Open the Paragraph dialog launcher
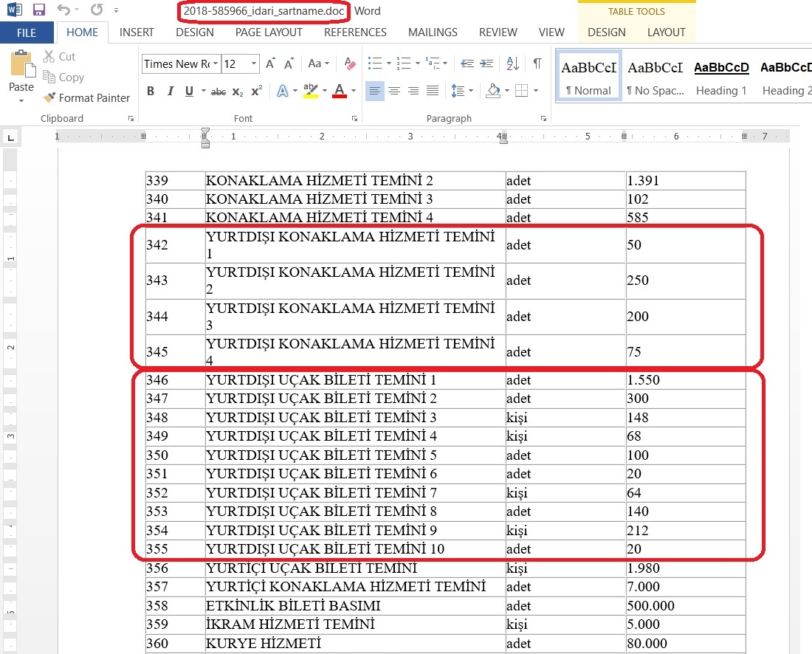The width and height of the screenshot is (812, 654). point(544,119)
